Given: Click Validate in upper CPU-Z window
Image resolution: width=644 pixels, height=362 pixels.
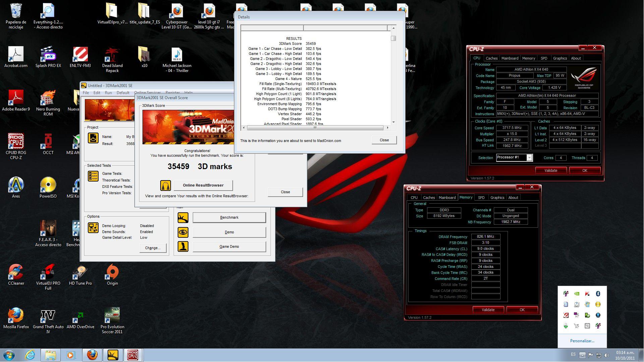Looking at the screenshot, I should [x=551, y=170].
